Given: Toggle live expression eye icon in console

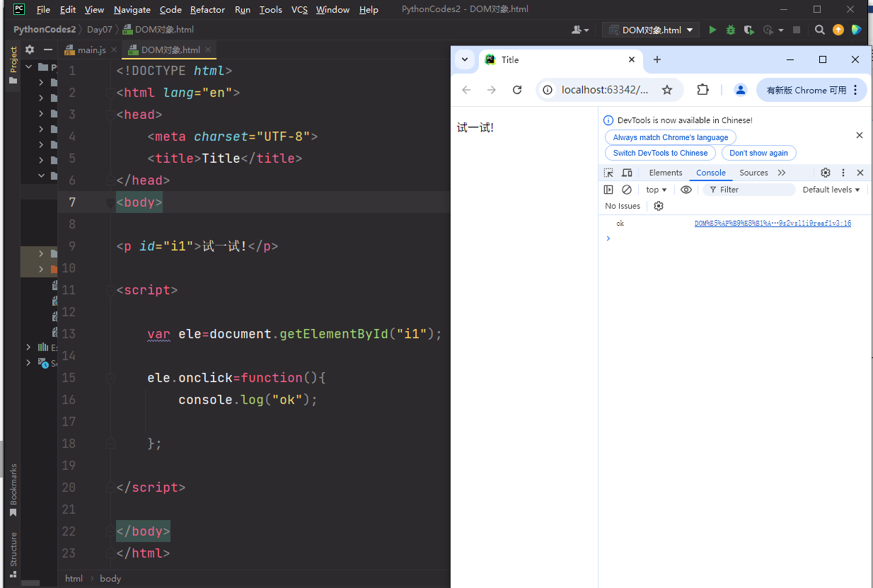Looking at the screenshot, I should point(686,190).
